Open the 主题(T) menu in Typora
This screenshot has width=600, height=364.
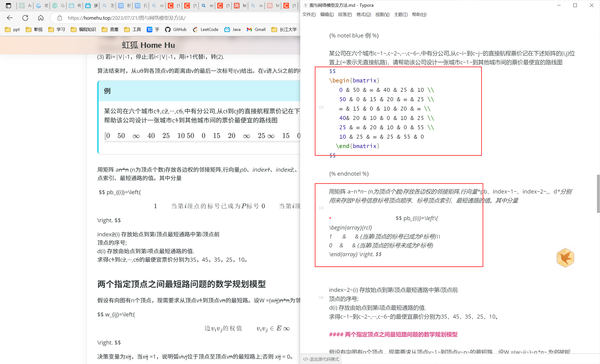click(401, 14)
